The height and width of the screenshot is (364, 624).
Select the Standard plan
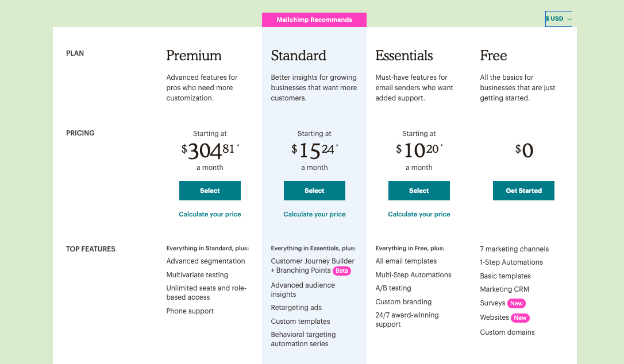point(314,191)
